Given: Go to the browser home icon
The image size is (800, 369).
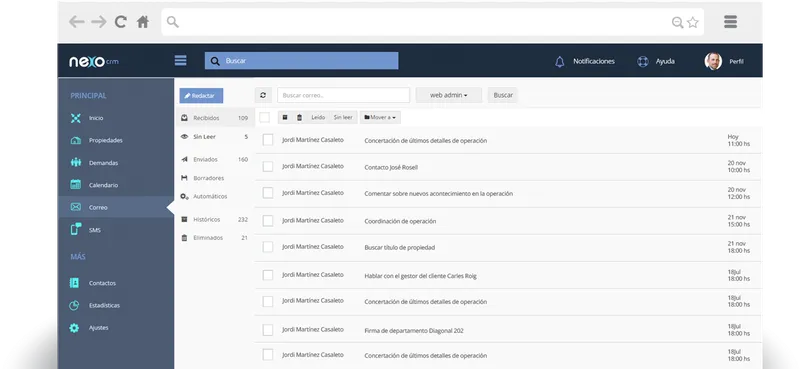Looking at the screenshot, I should (x=143, y=22).
